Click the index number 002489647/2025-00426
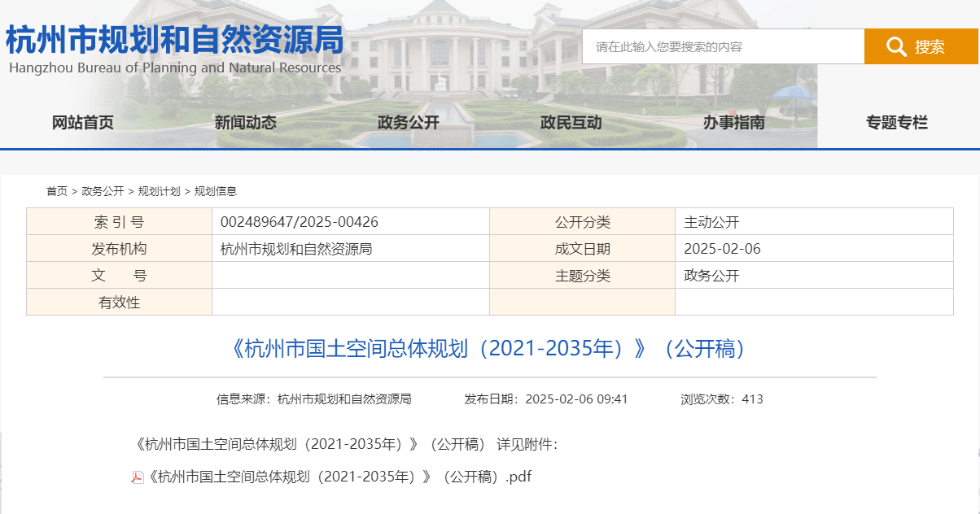The height and width of the screenshot is (514, 980). point(300,222)
